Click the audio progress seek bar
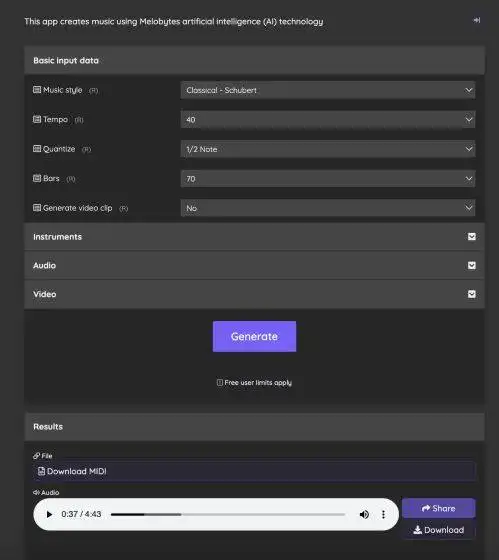The image size is (499, 560). click(228, 515)
